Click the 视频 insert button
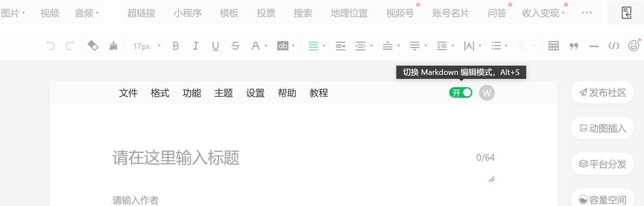 pos(49,13)
